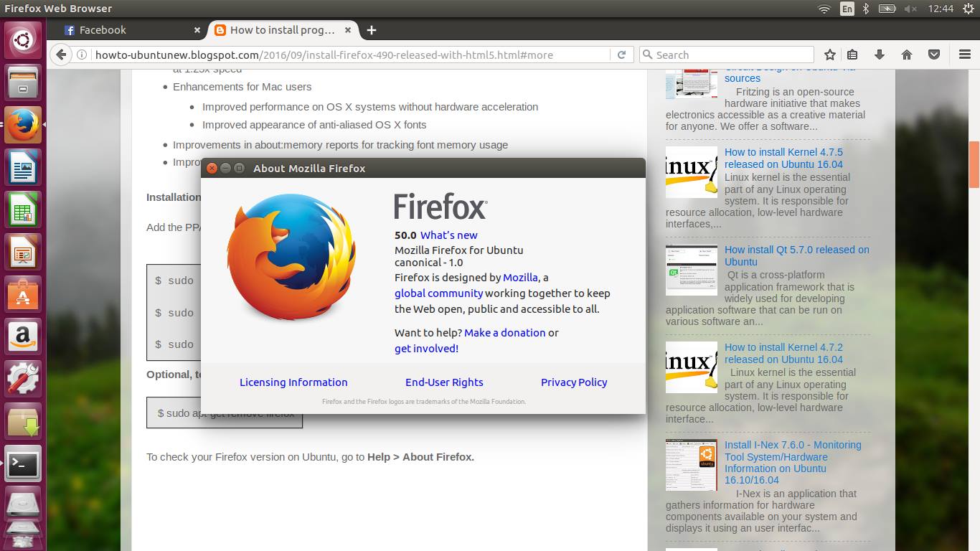The height and width of the screenshot is (551, 980).
Task: Open the Terminal from the dock
Action: click(23, 463)
